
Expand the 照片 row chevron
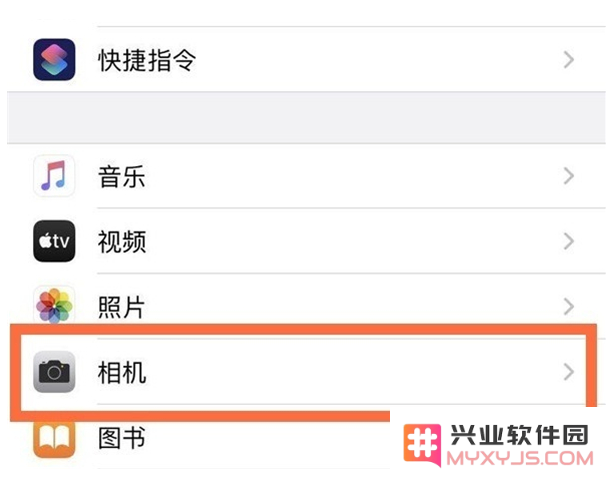(569, 307)
